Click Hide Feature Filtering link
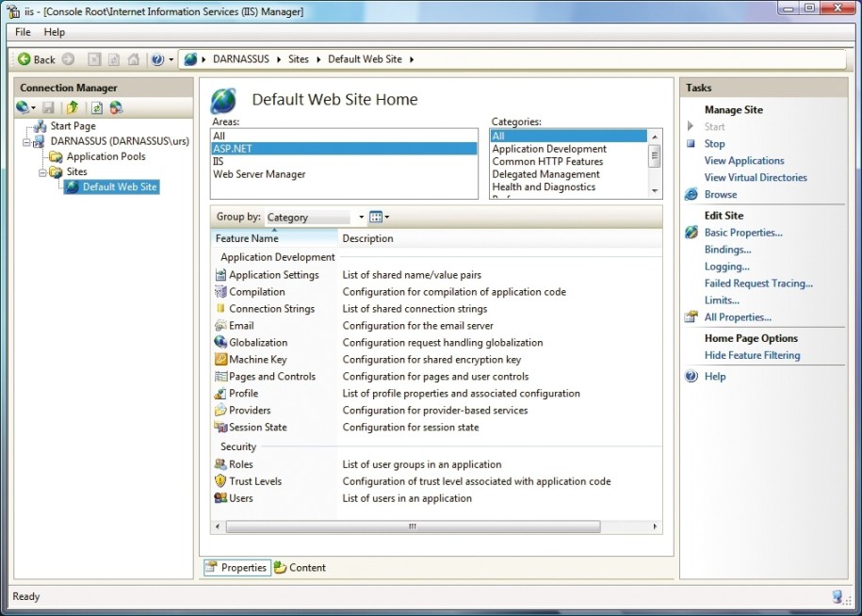The width and height of the screenshot is (862, 616). (753, 355)
